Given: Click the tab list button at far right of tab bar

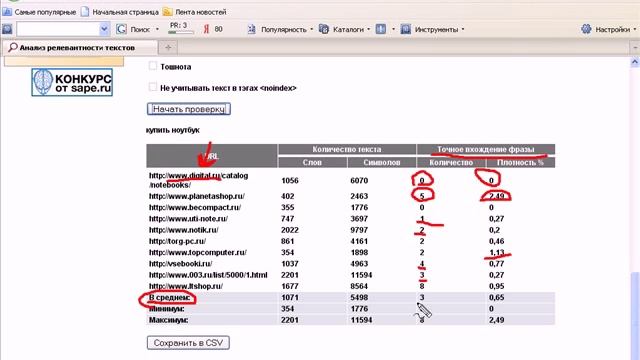Looking at the screenshot, I should (635, 48).
